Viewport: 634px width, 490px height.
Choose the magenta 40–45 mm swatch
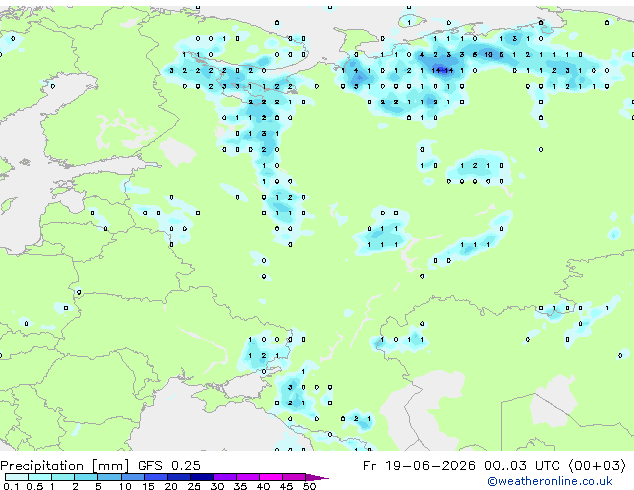click(x=271, y=477)
